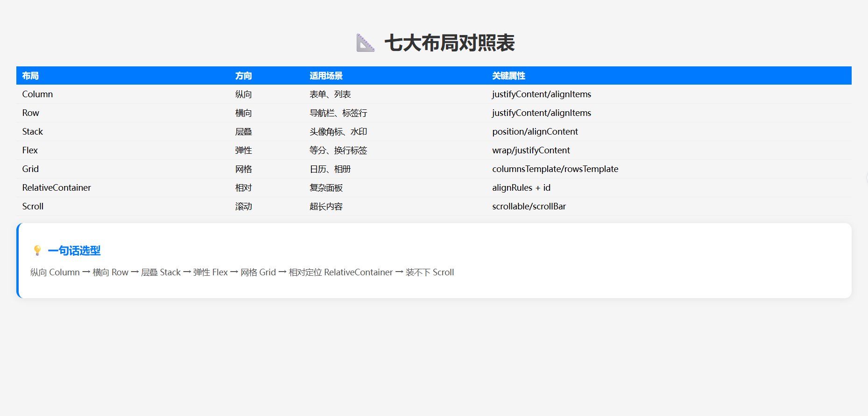Select the Grid cell
868x416 pixels.
pos(30,169)
